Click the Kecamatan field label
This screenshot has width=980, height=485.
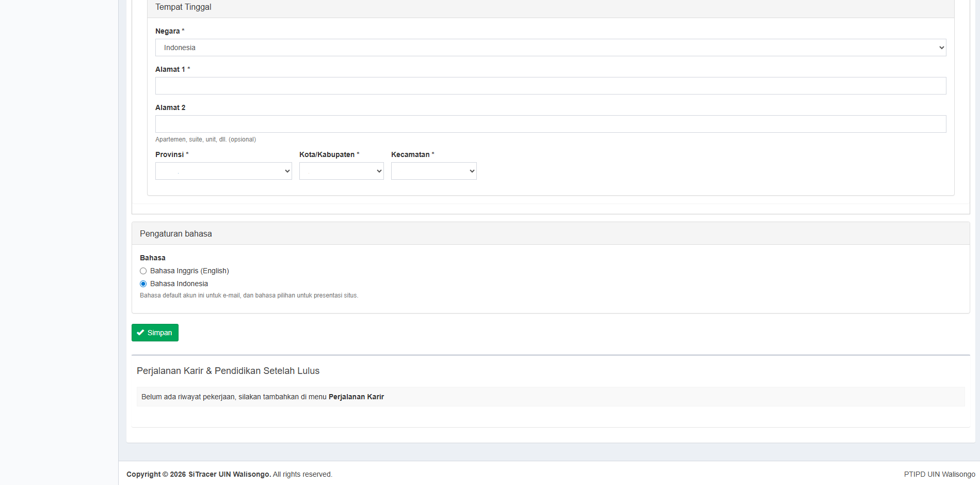pyautogui.click(x=410, y=154)
